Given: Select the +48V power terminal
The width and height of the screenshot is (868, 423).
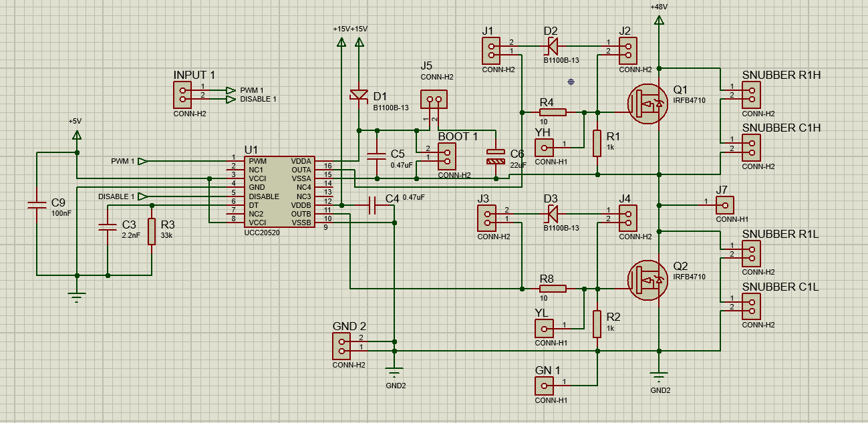Looking at the screenshot, I should (660, 21).
